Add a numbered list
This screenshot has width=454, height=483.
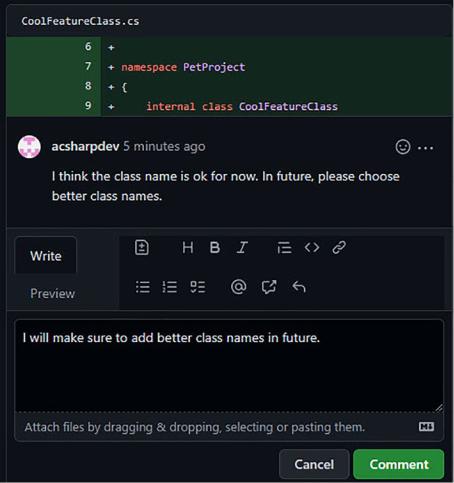coord(170,287)
